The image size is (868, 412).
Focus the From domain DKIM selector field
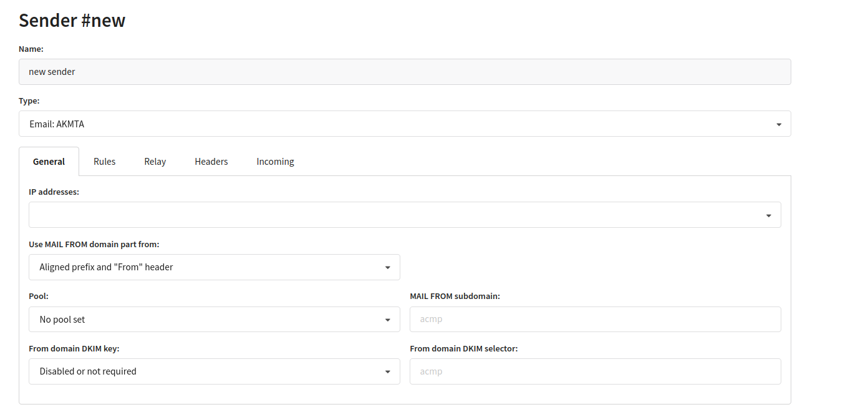[x=595, y=371]
